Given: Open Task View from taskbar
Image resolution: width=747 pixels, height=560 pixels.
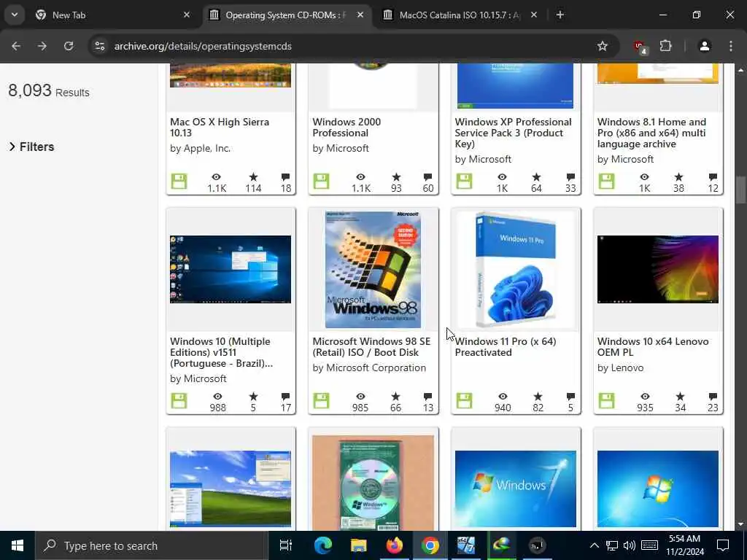Looking at the screenshot, I should pos(286,545).
